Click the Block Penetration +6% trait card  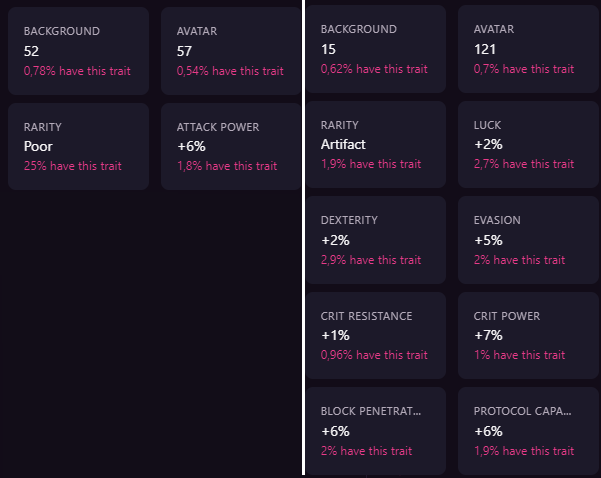coord(376,430)
